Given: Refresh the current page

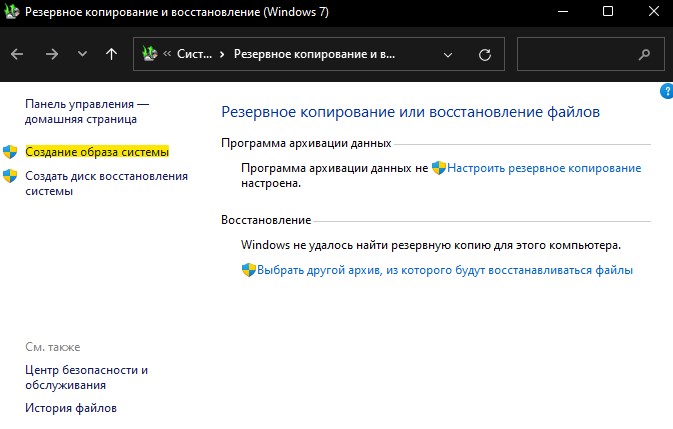Looking at the screenshot, I should pos(485,54).
